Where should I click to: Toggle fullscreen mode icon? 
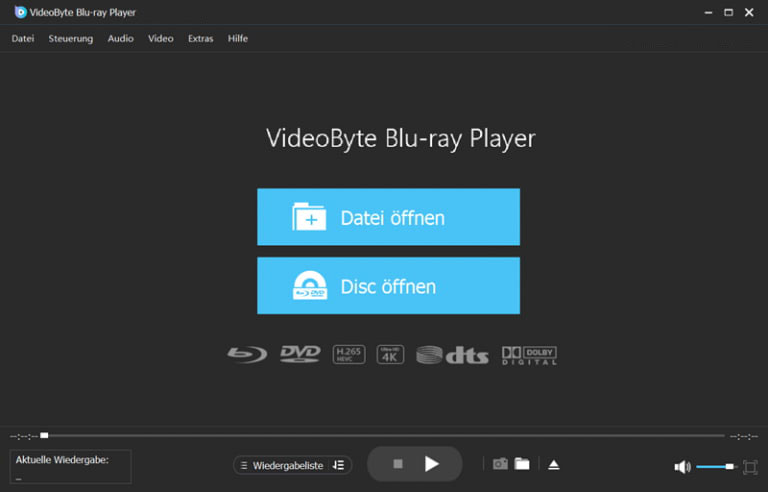pos(750,467)
